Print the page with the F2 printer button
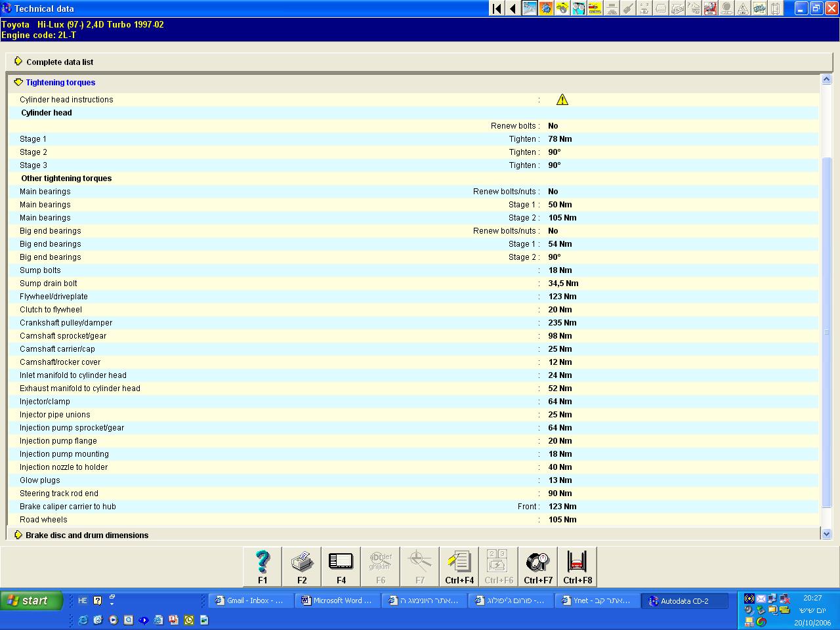 302,566
